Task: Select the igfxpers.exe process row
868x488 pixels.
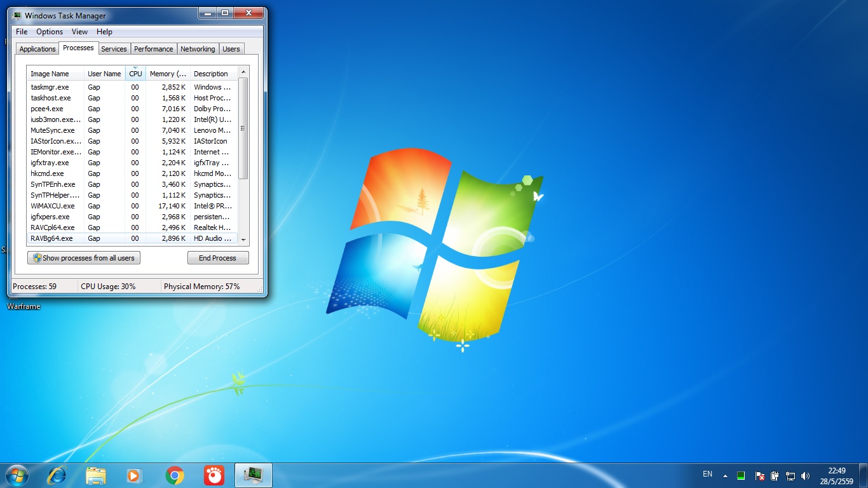Action: click(x=132, y=217)
